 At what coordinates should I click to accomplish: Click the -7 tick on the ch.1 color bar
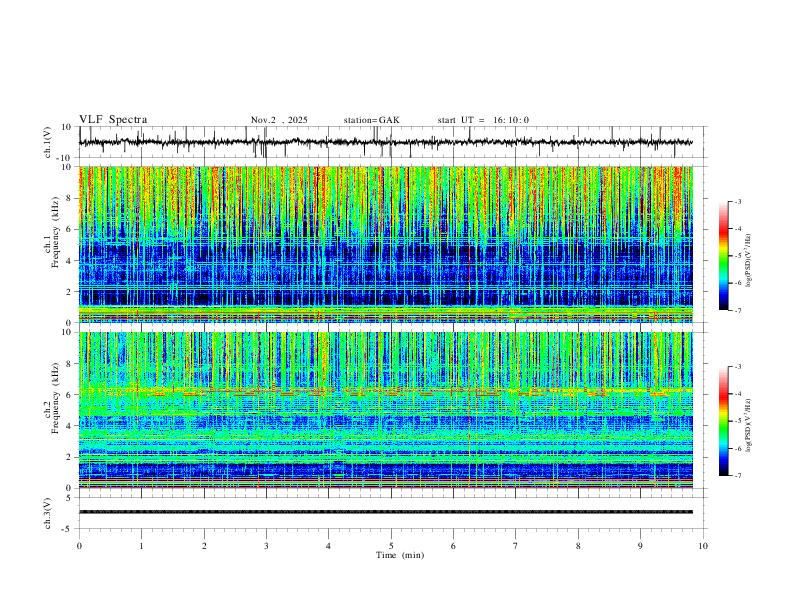[737, 311]
